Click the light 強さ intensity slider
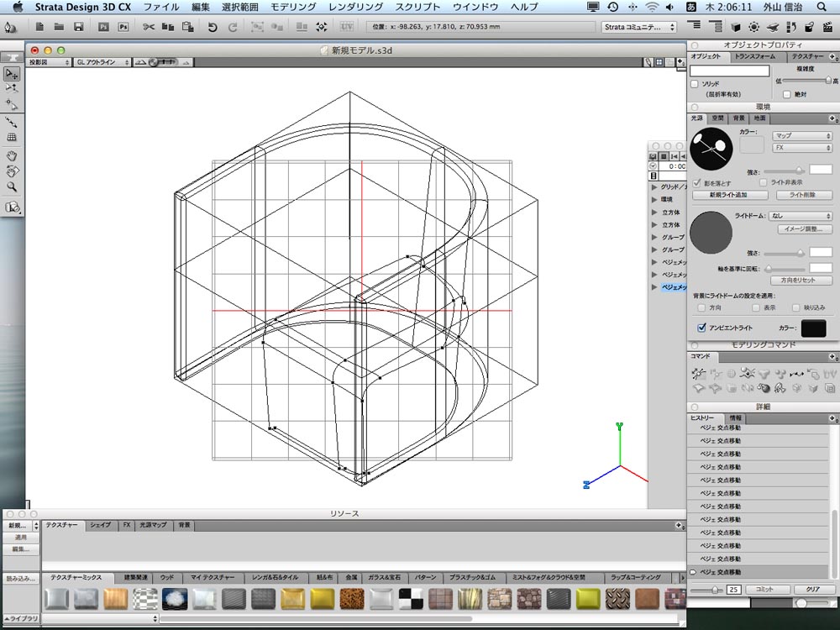Image resolution: width=840 pixels, height=630 pixels. click(783, 171)
